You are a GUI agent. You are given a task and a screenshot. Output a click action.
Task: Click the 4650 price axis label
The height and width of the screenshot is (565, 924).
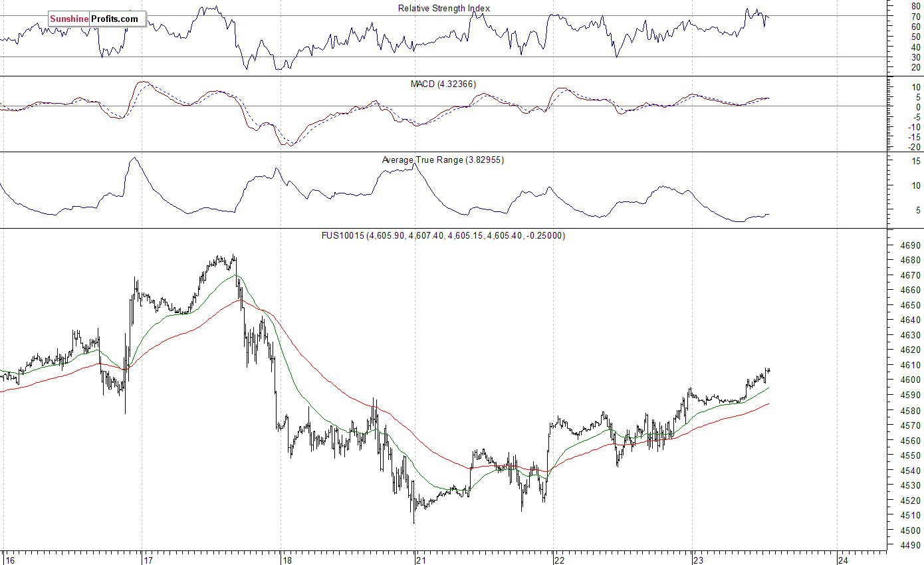coord(911,305)
